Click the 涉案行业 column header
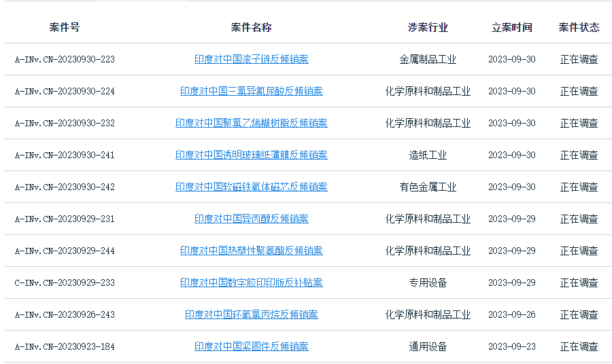Image resolution: width=612 pixels, height=364 pixels. pos(428,27)
